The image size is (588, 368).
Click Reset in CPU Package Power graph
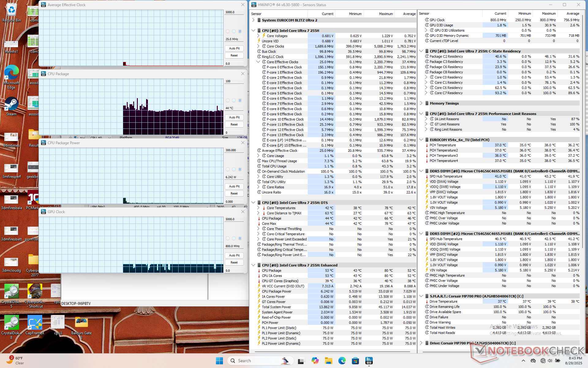(234, 194)
